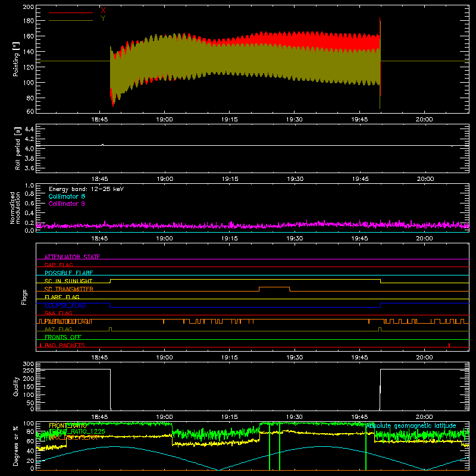Click the red X legend line
Screen dimensions: 476x476
(71, 12)
